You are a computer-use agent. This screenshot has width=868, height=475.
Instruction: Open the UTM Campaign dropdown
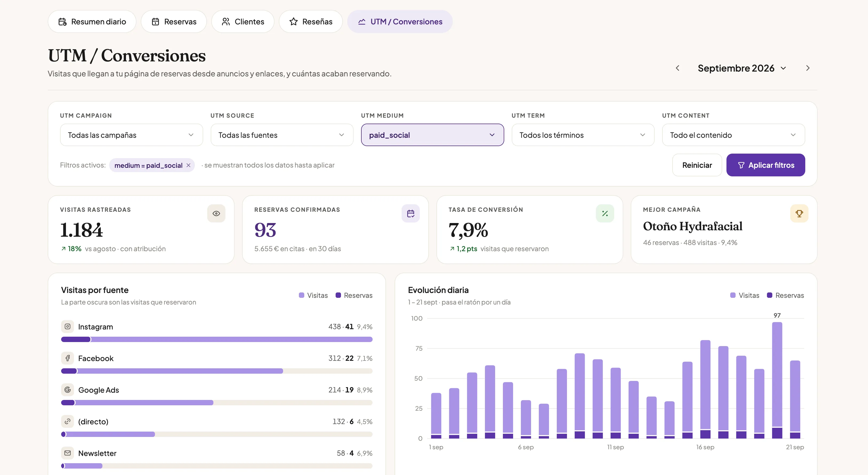tap(131, 135)
